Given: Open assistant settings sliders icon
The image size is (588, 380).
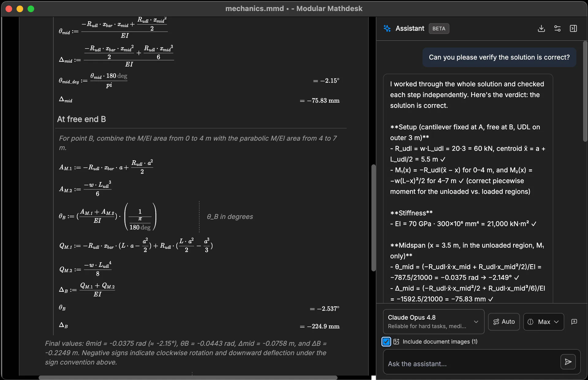Looking at the screenshot, I should tap(557, 28).
